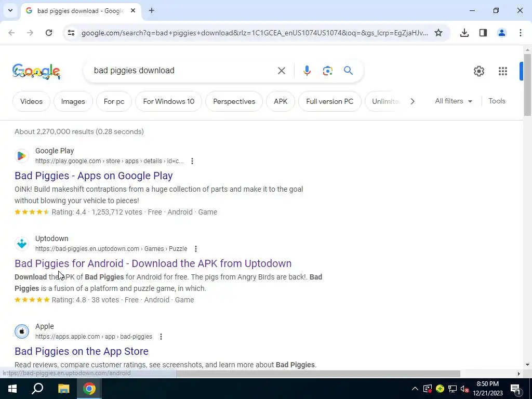Reload the Google search page
This screenshot has height=399, width=532.
(49, 33)
